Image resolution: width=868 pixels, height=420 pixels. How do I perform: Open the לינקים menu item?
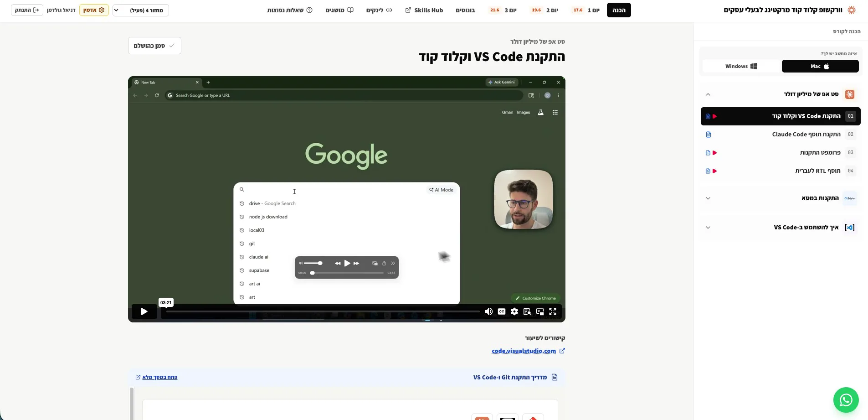pos(379,10)
